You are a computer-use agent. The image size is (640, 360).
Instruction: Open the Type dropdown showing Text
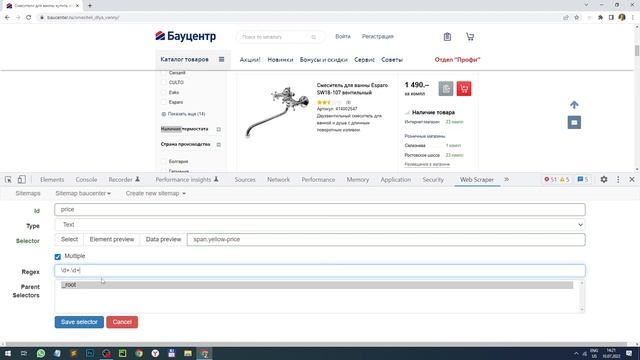click(x=320, y=224)
